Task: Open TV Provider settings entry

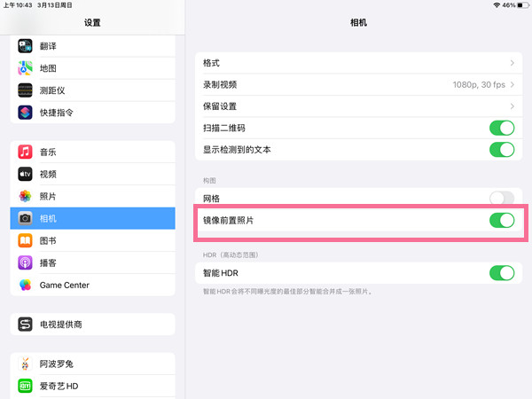Action: 60,325
